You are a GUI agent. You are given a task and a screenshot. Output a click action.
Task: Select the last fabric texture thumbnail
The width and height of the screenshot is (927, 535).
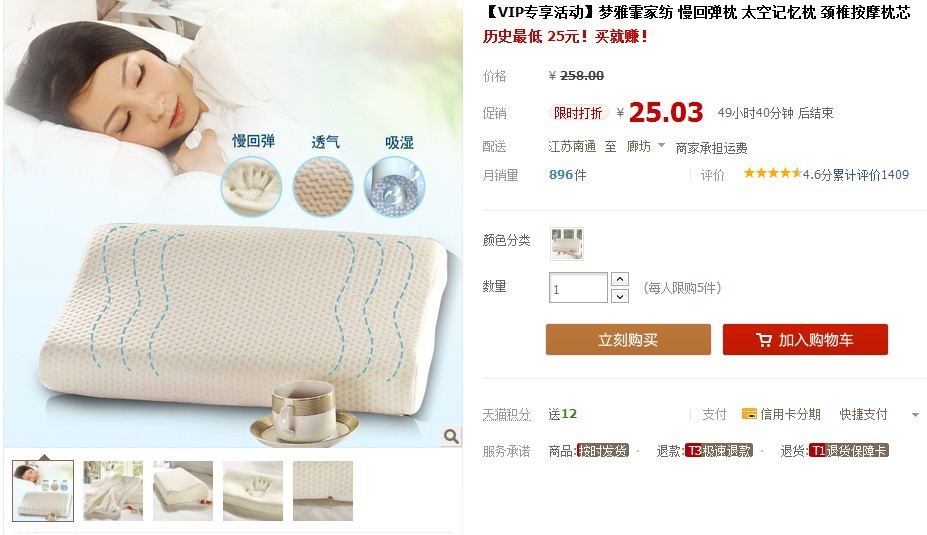tap(323, 491)
